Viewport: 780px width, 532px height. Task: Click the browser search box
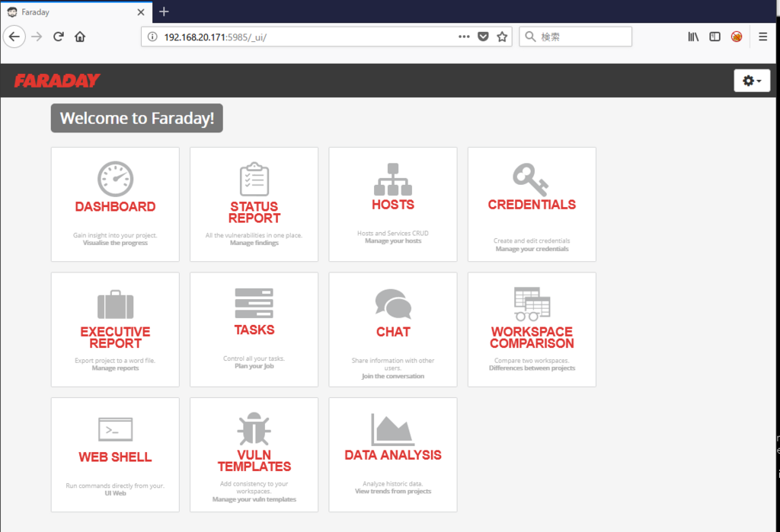pyautogui.click(x=576, y=37)
